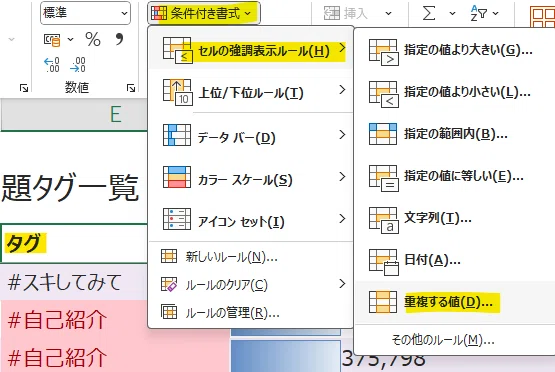Open カラー スケール(S) submenu
The height and width of the screenshot is (372, 555).
pos(251,178)
